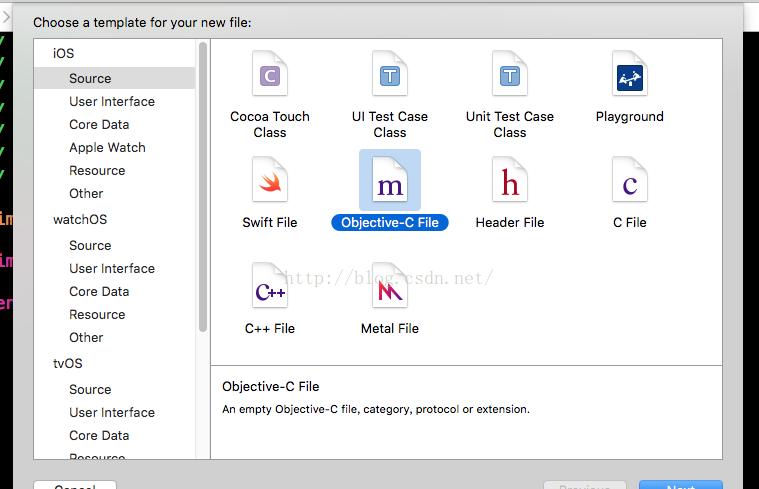The height and width of the screenshot is (489, 759).
Task: Select the Cocoa Touch Class template icon
Action: tap(270, 74)
